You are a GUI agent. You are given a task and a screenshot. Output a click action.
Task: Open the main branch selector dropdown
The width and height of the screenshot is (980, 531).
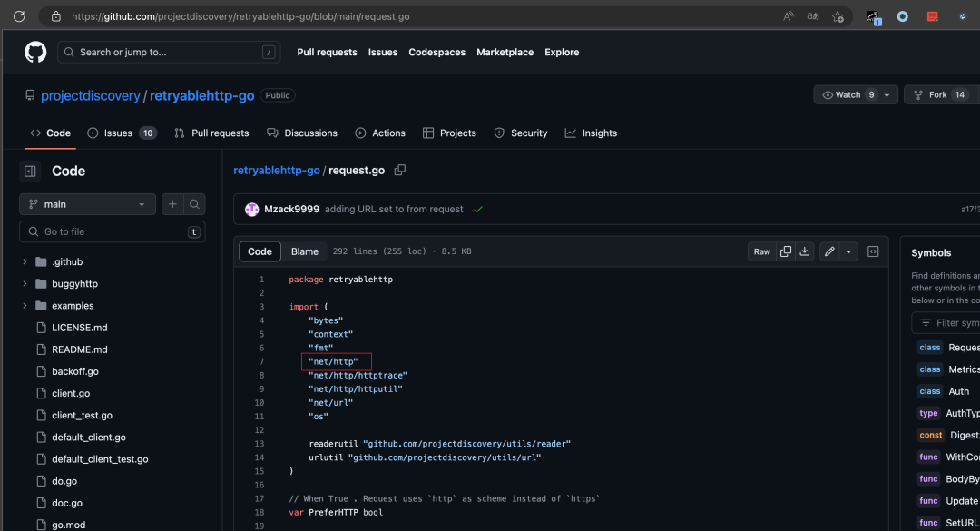pos(87,204)
